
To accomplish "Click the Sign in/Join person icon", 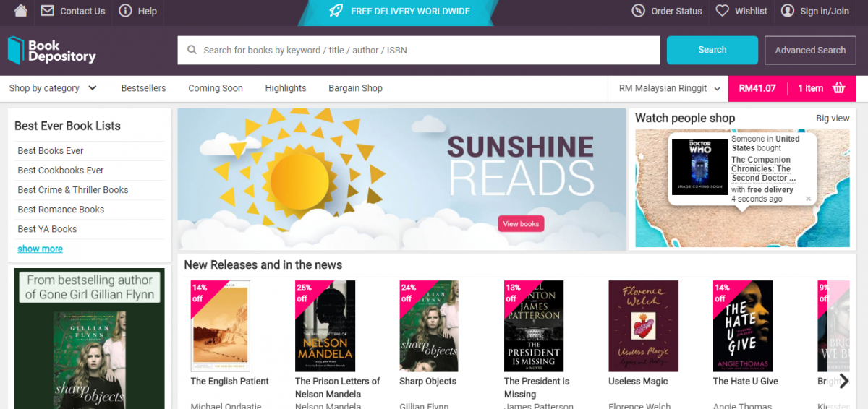I will (x=788, y=11).
